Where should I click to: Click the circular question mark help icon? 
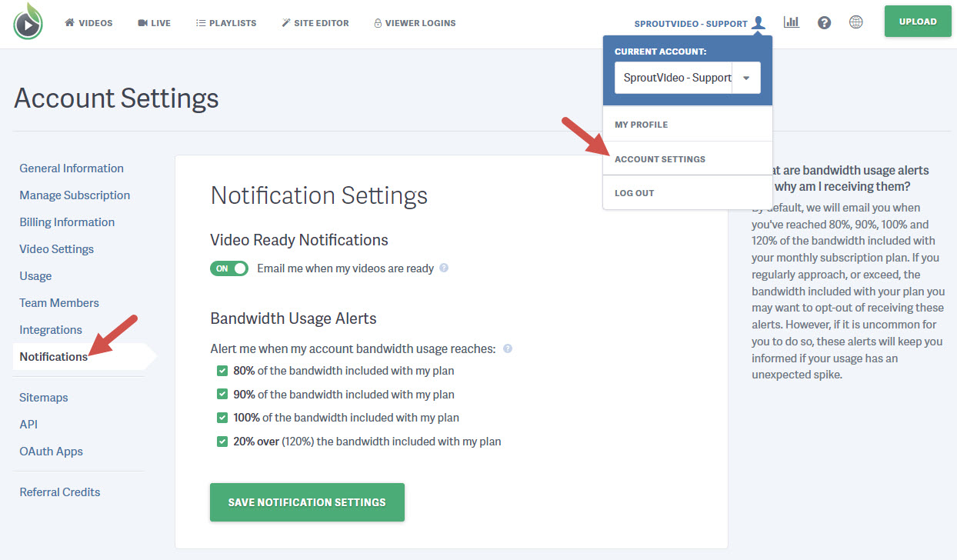[824, 22]
